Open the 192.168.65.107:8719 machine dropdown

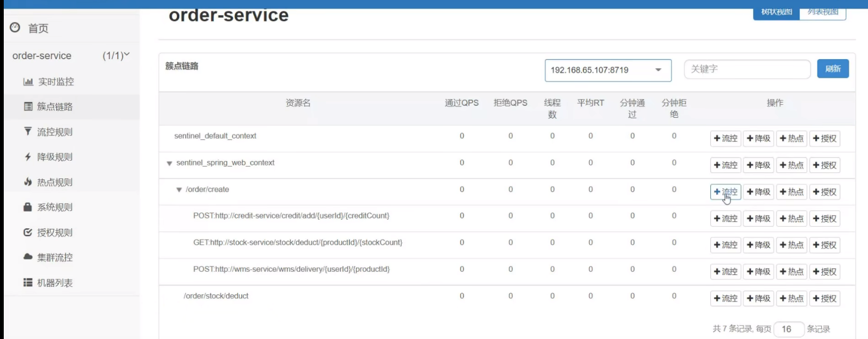[x=608, y=70]
